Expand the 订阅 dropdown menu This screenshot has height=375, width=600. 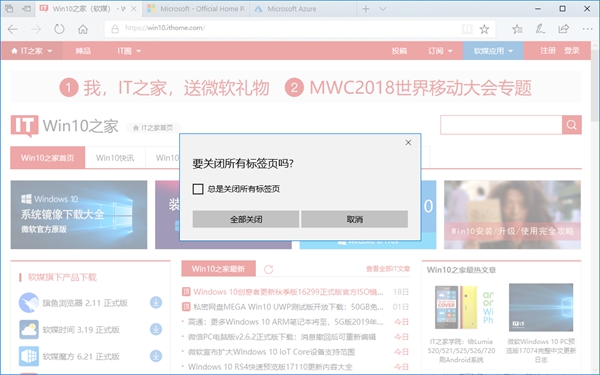(440, 51)
